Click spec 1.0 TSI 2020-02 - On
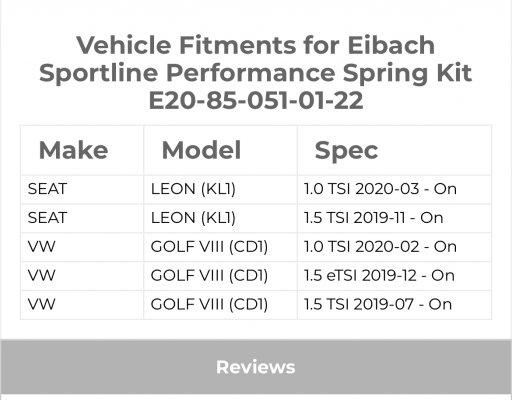Image resolution: width=512 pixels, height=400 pixels. [x=380, y=247]
